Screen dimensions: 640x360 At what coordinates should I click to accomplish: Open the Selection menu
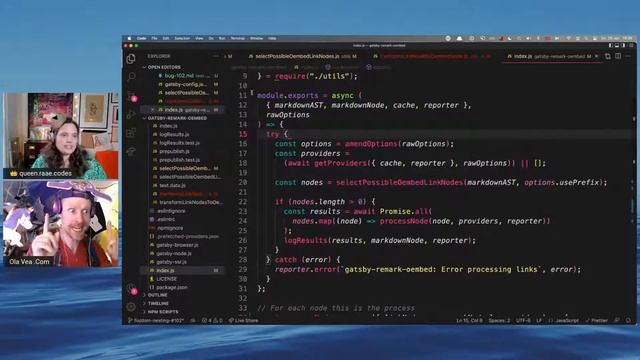click(x=182, y=38)
